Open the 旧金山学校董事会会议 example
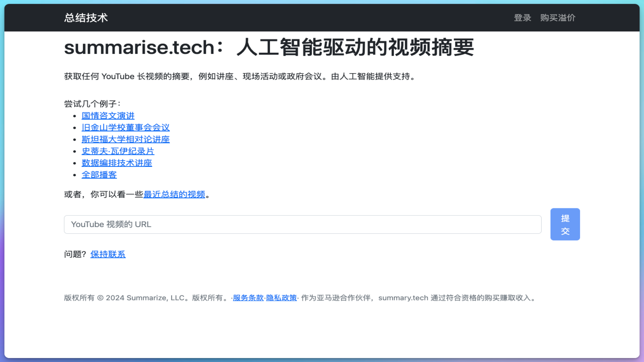Image resolution: width=644 pixels, height=362 pixels. point(126,128)
